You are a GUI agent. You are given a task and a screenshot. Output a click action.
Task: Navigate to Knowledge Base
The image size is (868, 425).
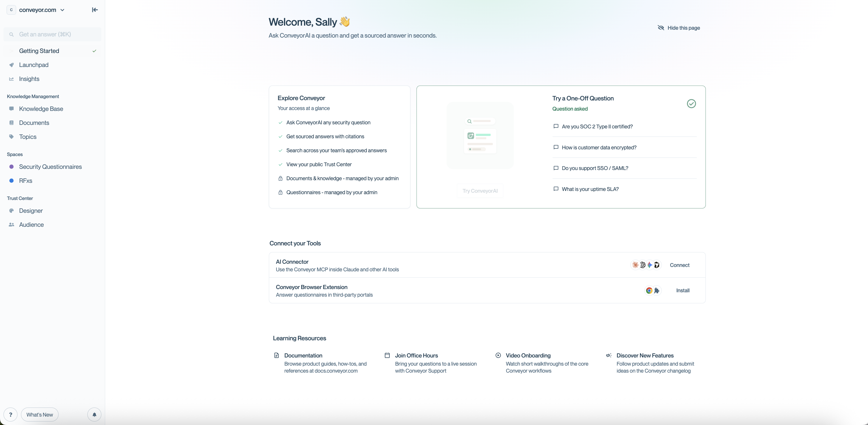52,109
